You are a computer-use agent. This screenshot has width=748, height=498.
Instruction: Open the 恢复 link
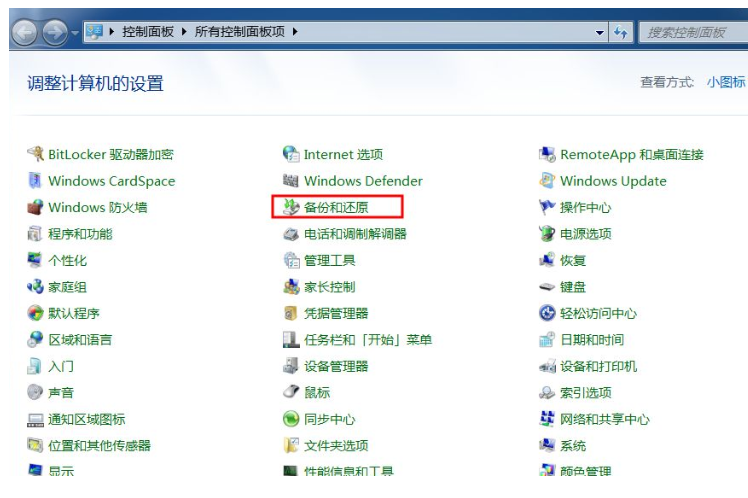[572, 260]
